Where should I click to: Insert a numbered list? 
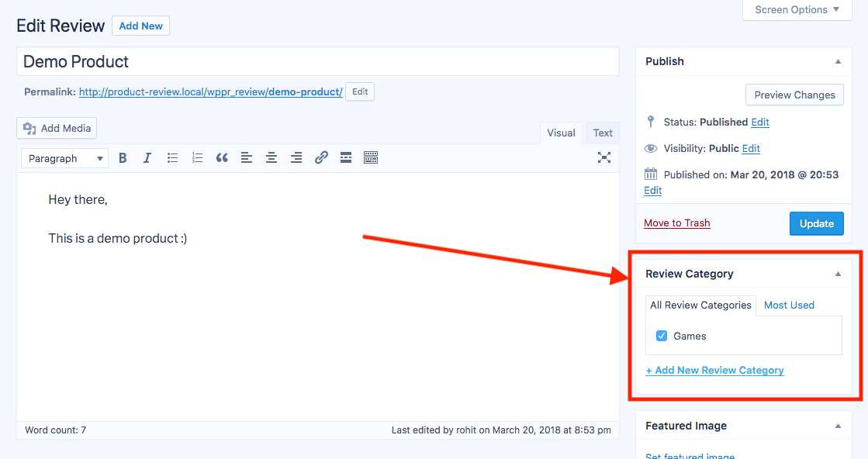197,158
